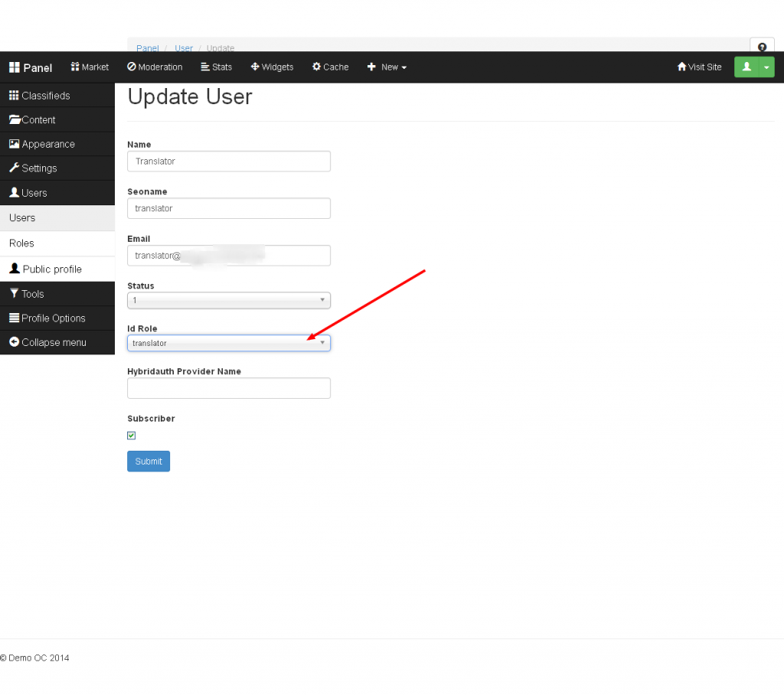
Task: Toggle the Subscriber checkbox
Action: pos(132,436)
